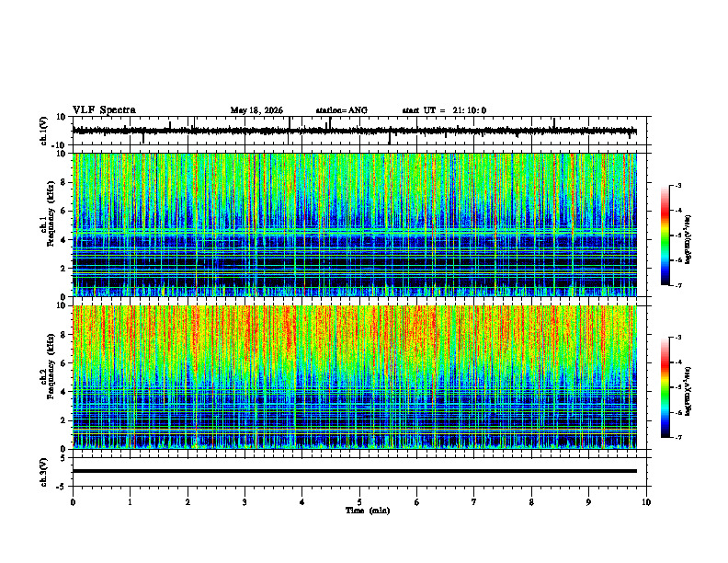Viewport: 728px width, 563px height.
Task: Click the 8 kHz tick on ch.1 spectrogram
Action: (63, 182)
